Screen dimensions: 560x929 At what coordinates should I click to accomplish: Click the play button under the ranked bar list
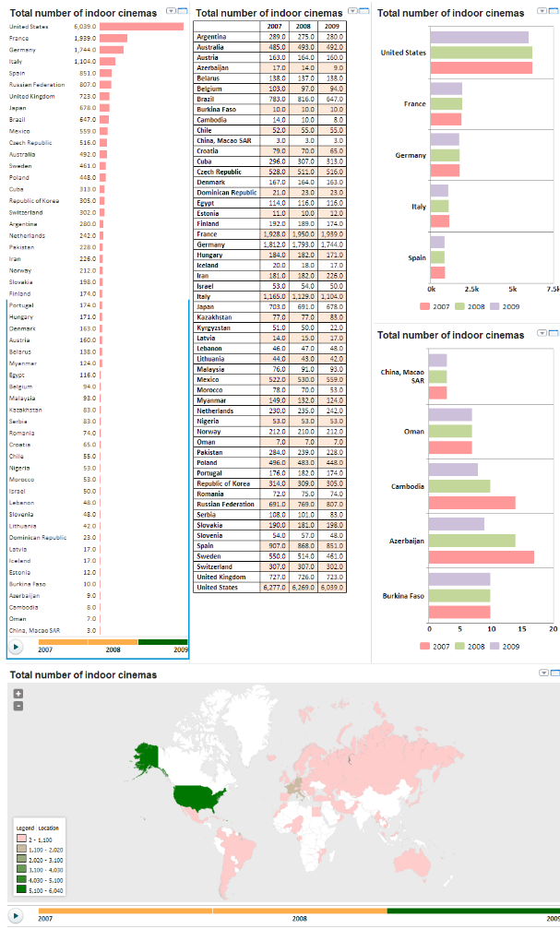[x=16, y=647]
